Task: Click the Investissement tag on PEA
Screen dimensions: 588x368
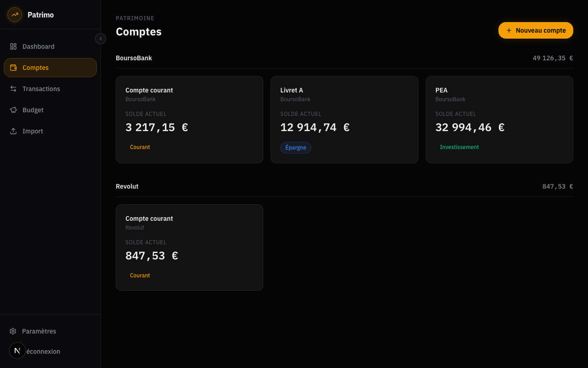Action: (x=459, y=147)
